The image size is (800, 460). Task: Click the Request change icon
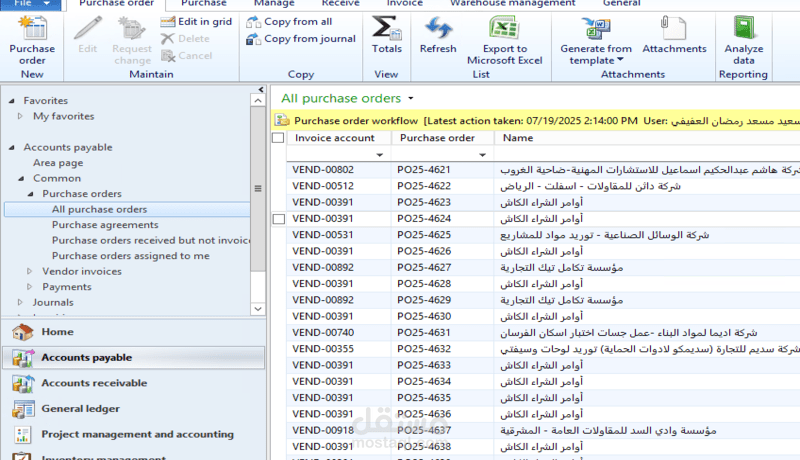coord(132,28)
